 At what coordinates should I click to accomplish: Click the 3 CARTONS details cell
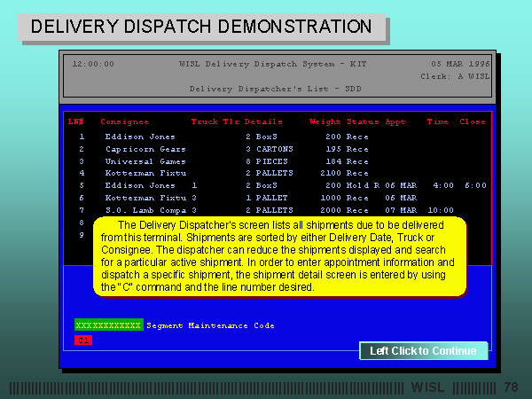(x=270, y=149)
